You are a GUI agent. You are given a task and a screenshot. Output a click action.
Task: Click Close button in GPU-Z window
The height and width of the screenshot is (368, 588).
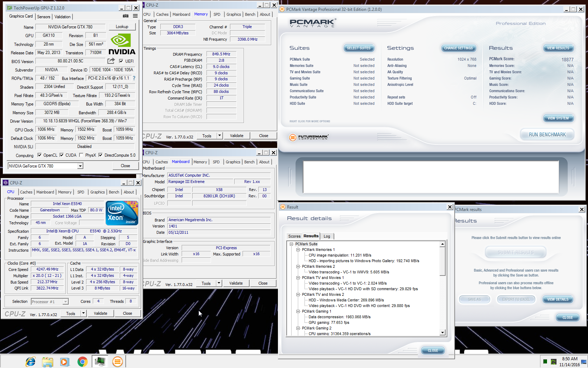125,166
